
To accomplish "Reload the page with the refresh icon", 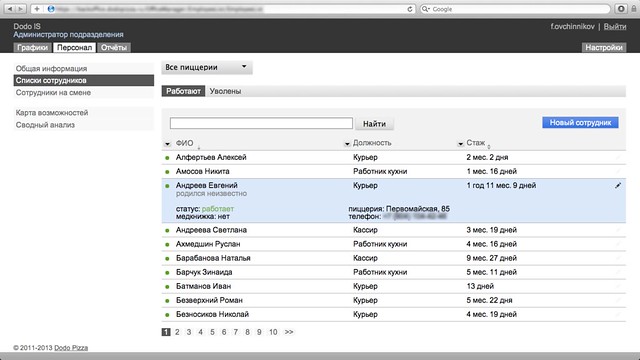I will [410, 9].
